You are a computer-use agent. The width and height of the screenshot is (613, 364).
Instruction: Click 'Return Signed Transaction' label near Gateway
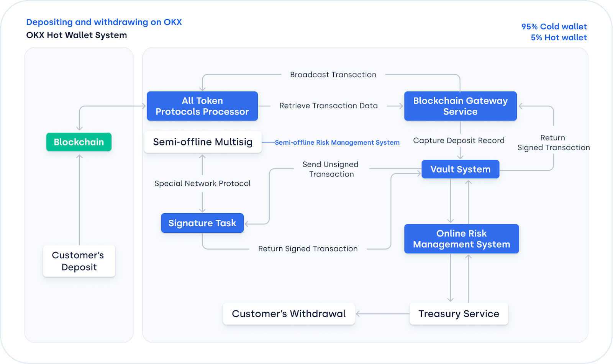(x=554, y=143)
